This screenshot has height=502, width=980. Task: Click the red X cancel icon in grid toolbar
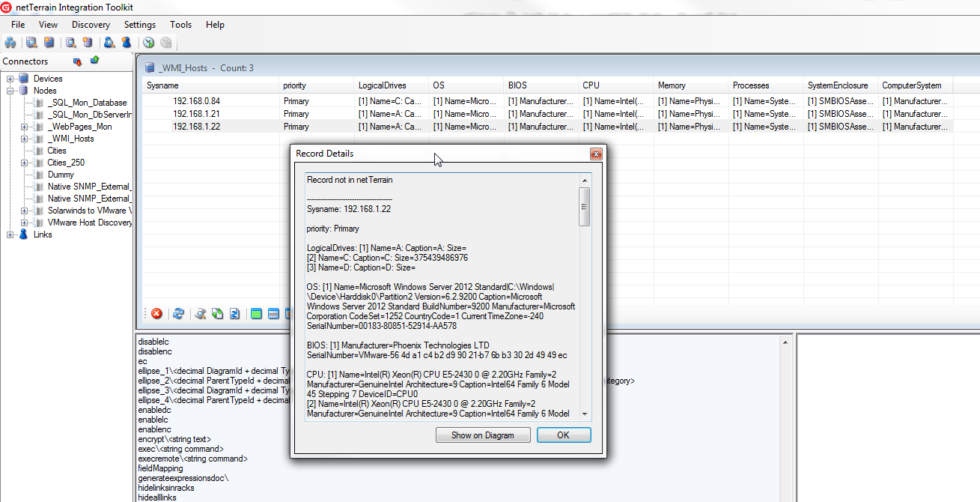156,314
